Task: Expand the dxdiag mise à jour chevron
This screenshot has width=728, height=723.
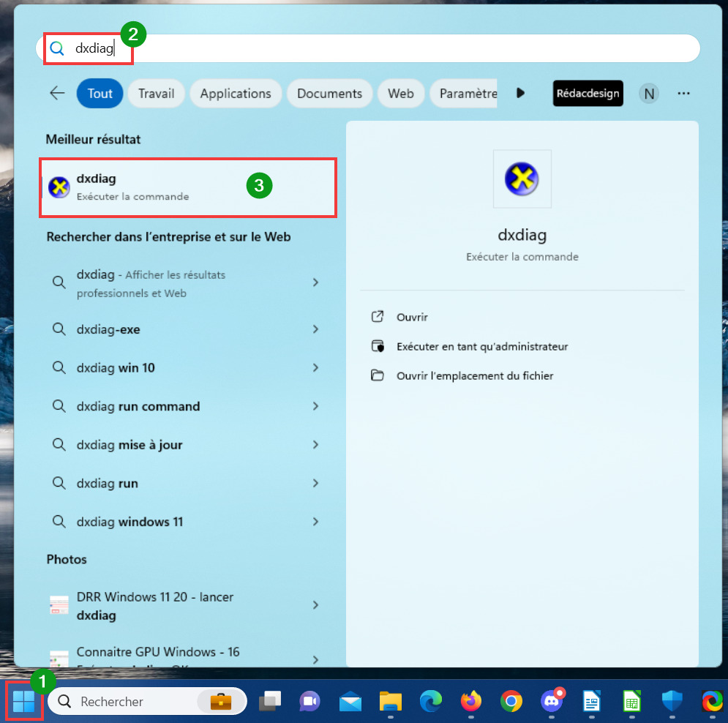Action: tap(315, 445)
